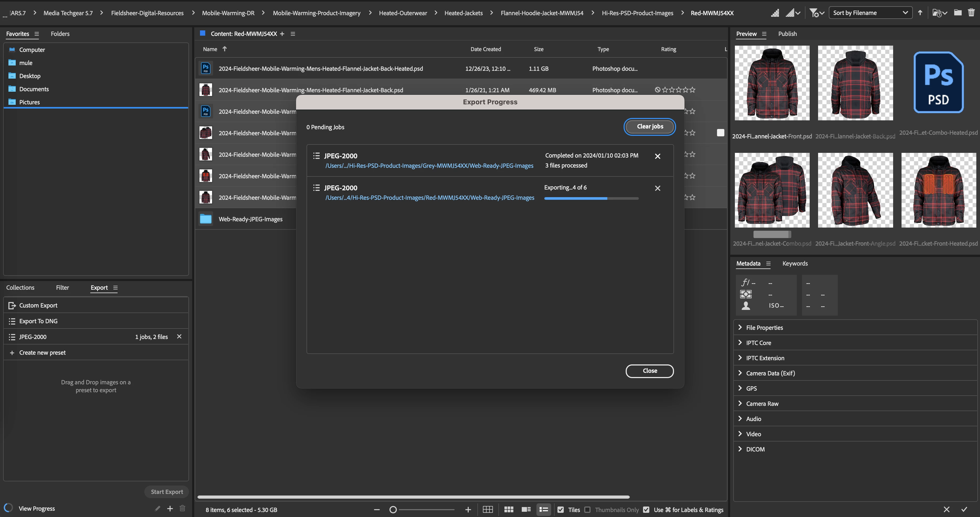
Task: Enable Thumbnails Only checkbox
Action: [587, 510]
